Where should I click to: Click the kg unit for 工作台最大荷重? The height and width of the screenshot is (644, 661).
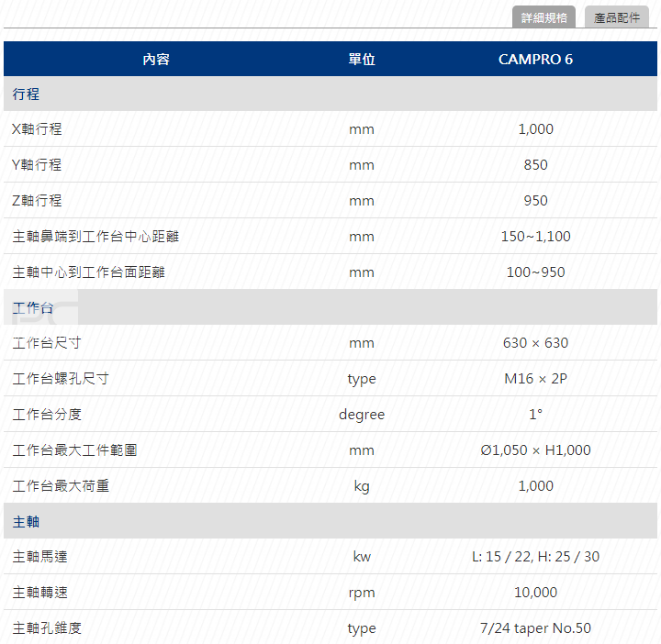362,486
